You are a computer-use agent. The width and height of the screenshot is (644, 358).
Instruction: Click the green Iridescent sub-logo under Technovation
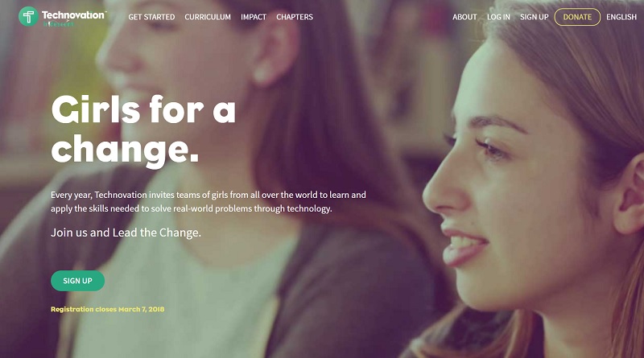click(59, 24)
